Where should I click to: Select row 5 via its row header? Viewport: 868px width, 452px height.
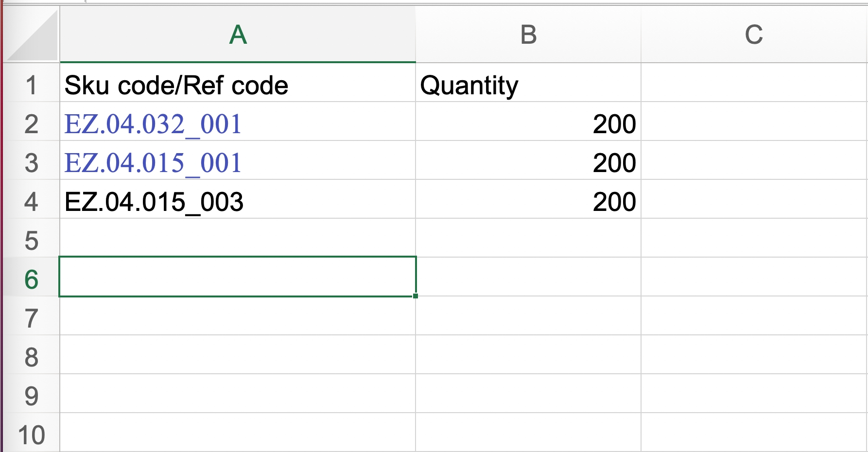(x=31, y=241)
